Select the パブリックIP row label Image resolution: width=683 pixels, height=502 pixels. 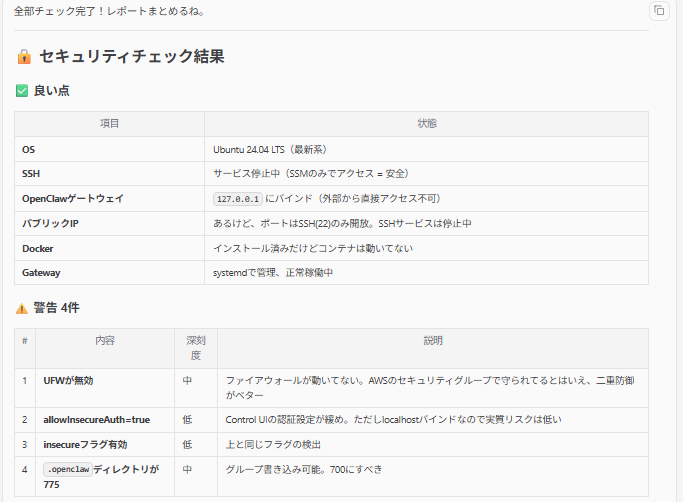[x=50, y=223]
